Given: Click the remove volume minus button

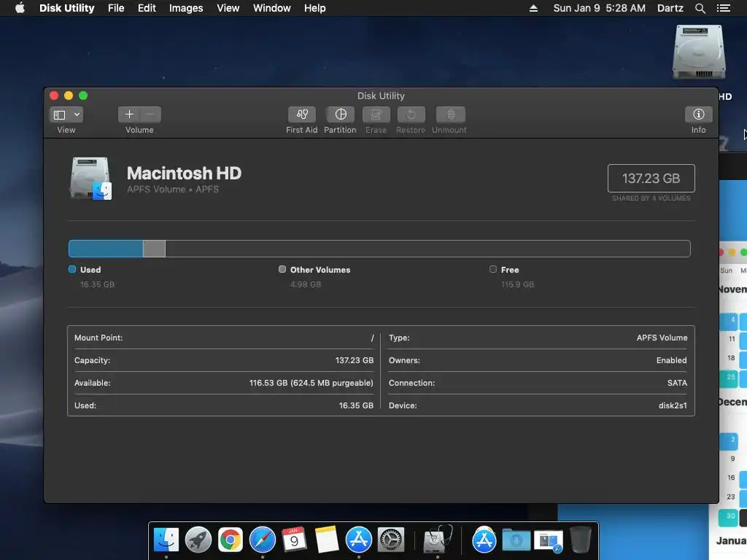Looking at the screenshot, I should tap(150, 114).
